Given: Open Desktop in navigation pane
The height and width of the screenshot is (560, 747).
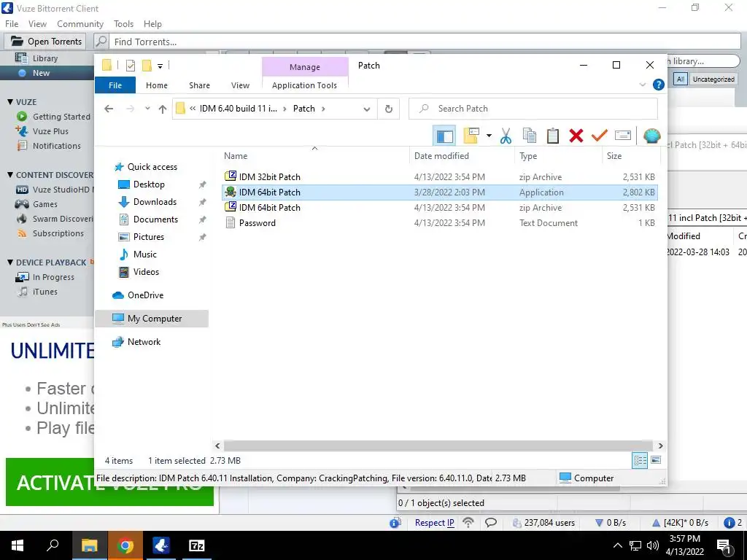Looking at the screenshot, I should click(149, 184).
